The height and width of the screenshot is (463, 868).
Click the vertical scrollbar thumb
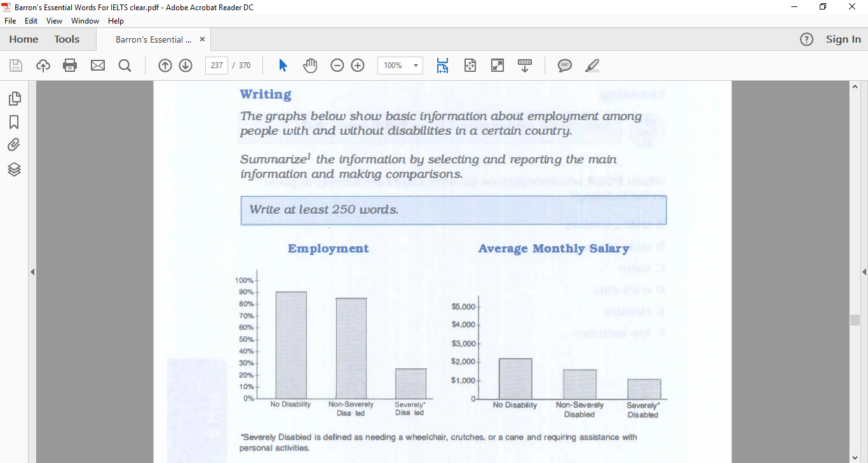(x=855, y=320)
